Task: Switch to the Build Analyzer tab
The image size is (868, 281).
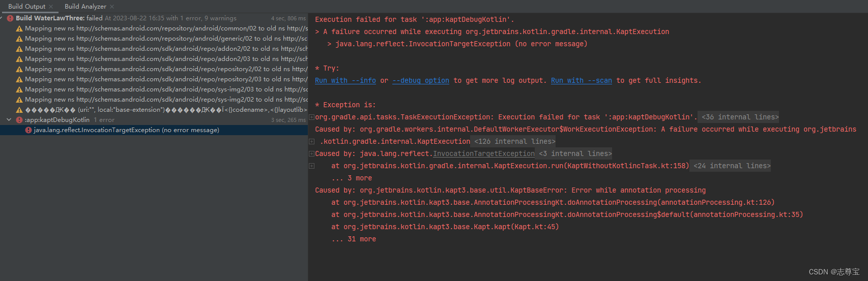Action: [x=85, y=7]
